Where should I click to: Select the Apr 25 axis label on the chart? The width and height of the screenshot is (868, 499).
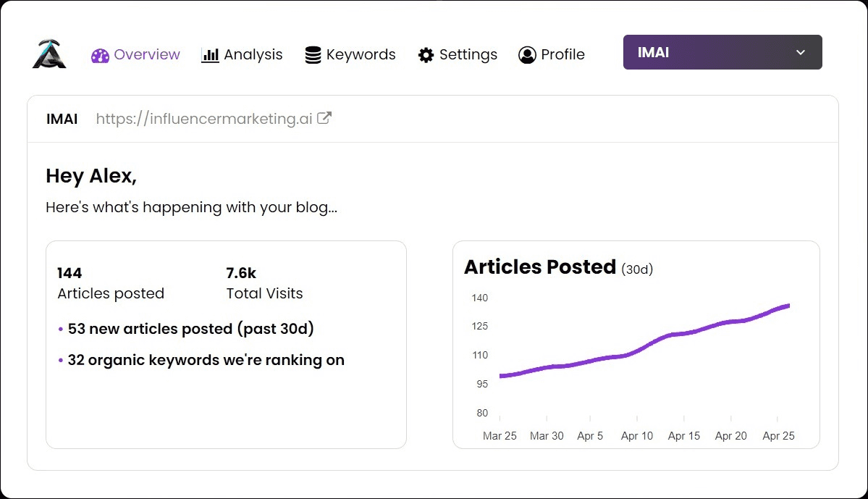pyautogui.click(x=778, y=435)
